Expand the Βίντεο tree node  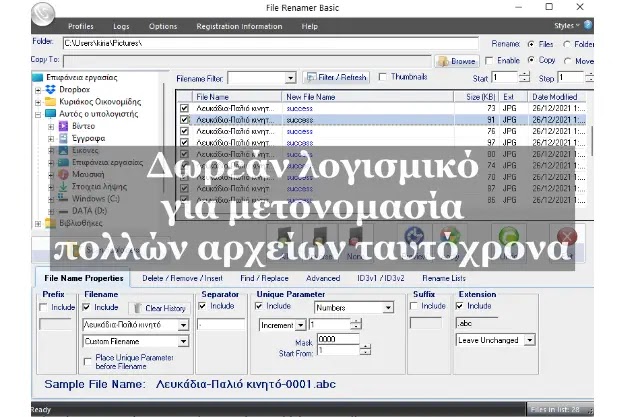point(51,127)
